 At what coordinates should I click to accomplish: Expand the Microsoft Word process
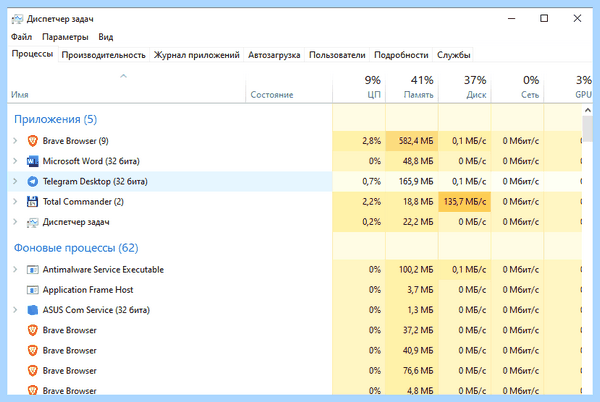[x=15, y=161]
